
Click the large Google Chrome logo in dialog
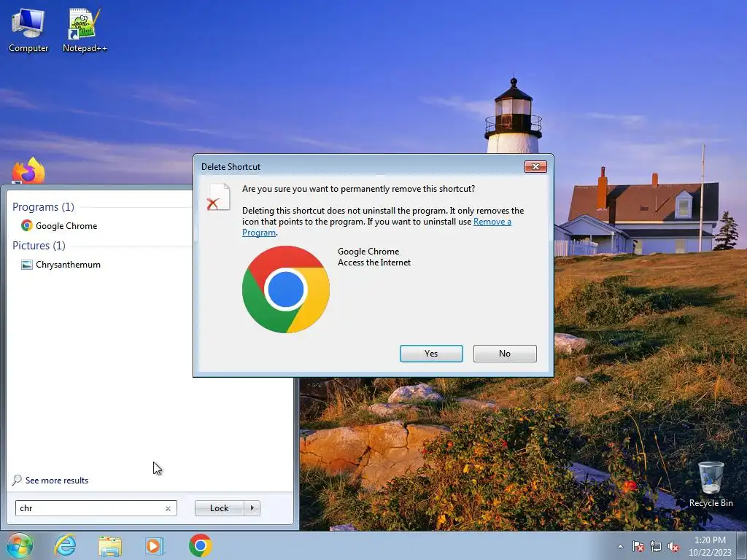[x=286, y=289]
